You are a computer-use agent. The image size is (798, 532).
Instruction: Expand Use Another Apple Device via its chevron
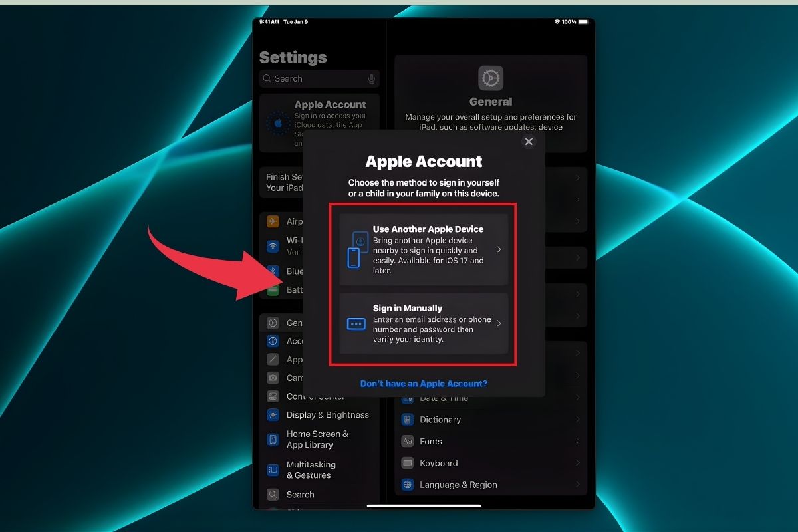(499, 249)
